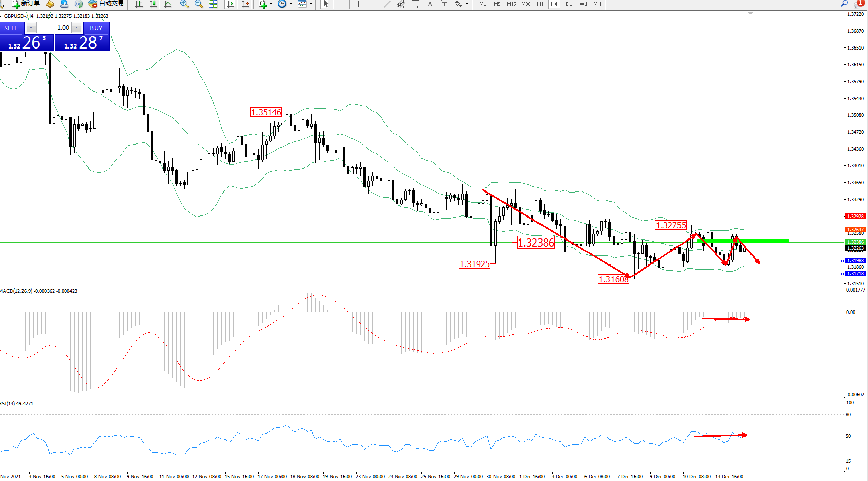
Task: Click the BUY button
Action: tap(96, 28)
